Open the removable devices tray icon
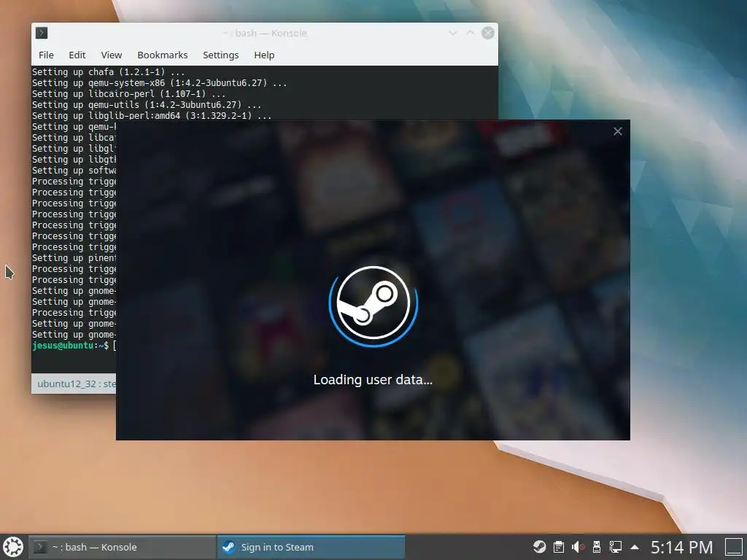Viewport: 747px width, 560px height. coord(597,547)
